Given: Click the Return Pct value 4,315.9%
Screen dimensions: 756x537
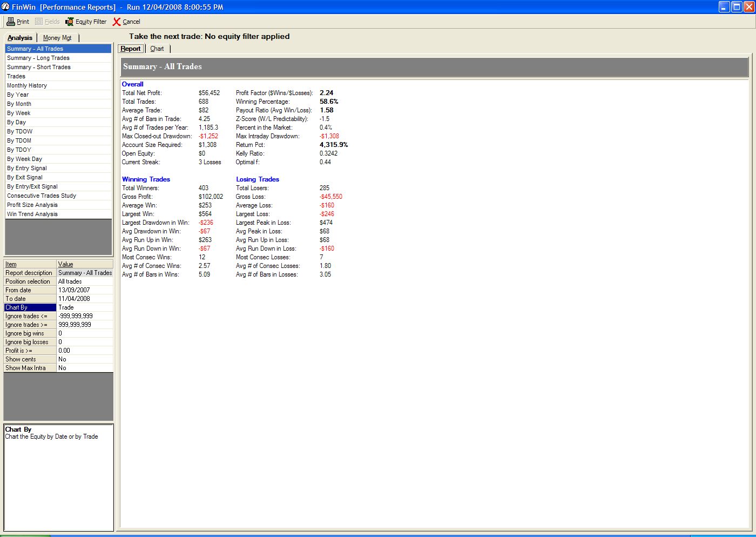Looking at the screenshot, I should (334, 145).
